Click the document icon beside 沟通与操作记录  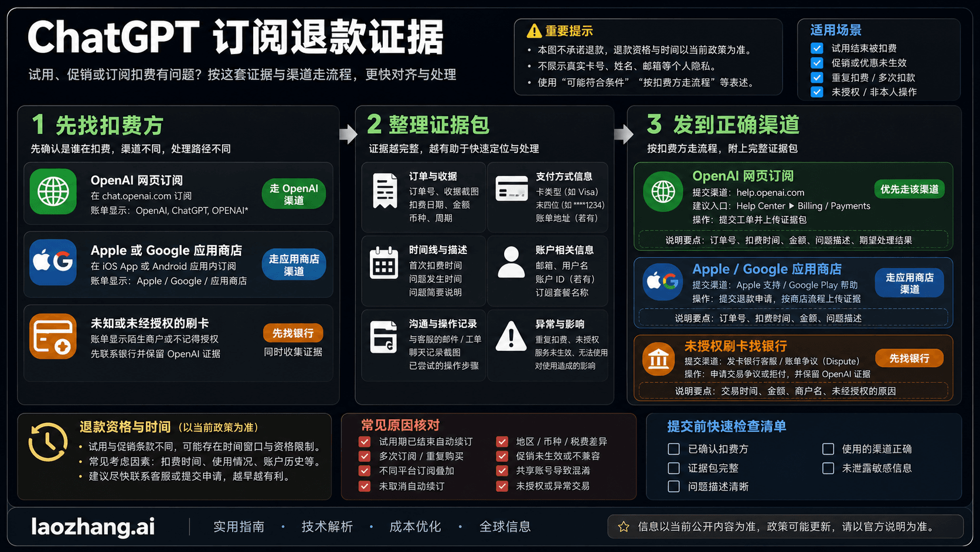[x=384, y=337]
